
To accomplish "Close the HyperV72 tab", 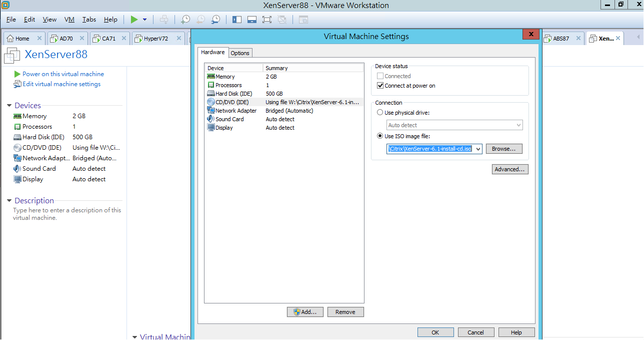I will pyautogui.click(x=178, y=39).
